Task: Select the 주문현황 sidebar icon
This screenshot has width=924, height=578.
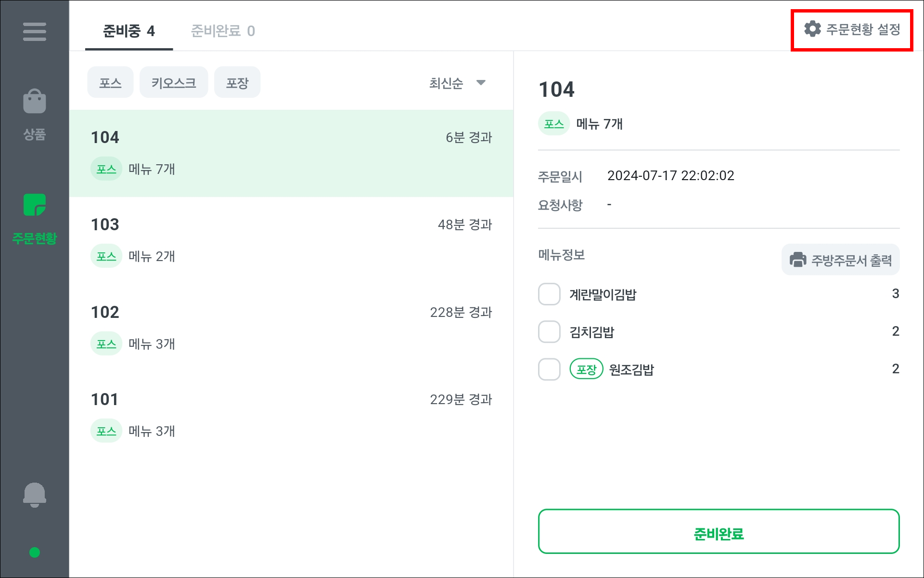Action: (x=34, y=206)
